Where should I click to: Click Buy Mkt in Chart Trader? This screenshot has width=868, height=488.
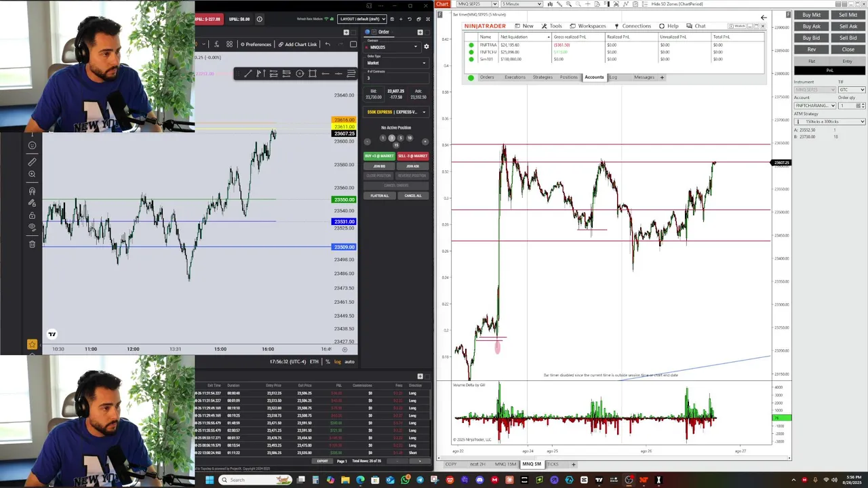click(811, 15)
